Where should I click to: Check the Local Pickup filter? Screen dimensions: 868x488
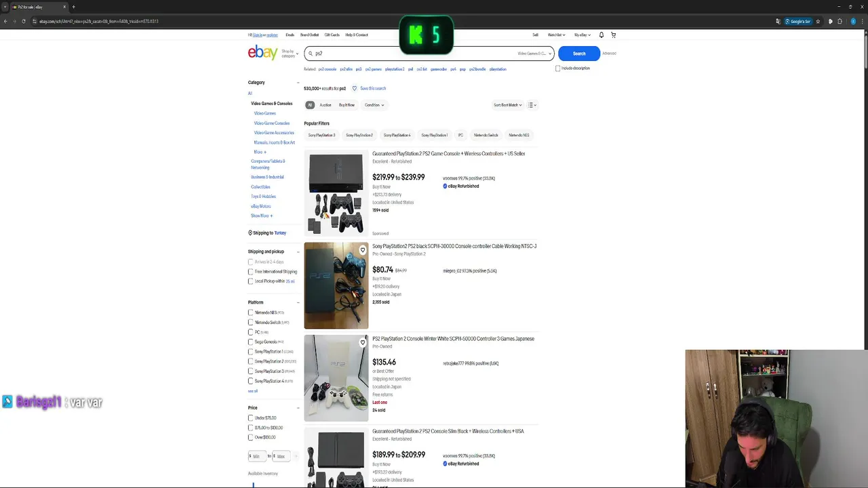[x=250, y=281]
